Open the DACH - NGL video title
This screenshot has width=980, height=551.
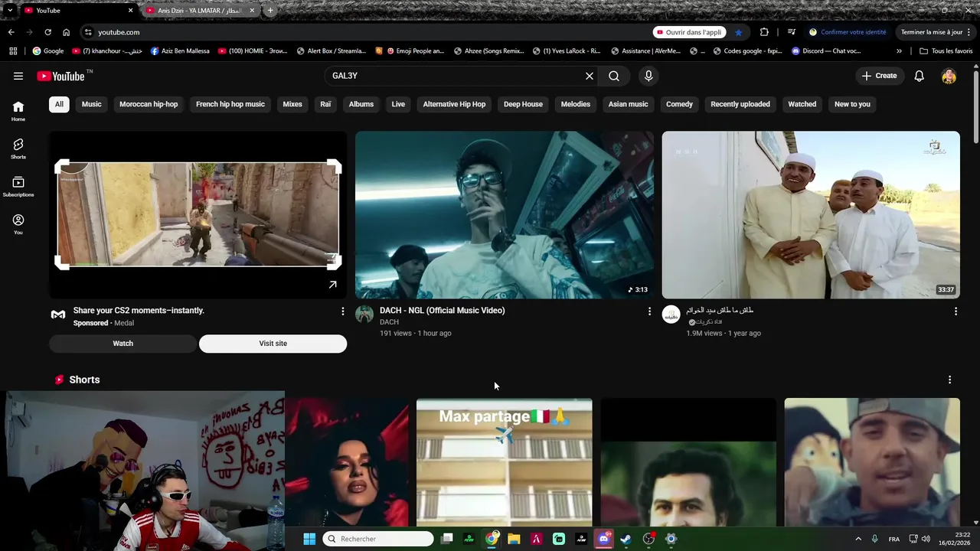pos(443,311)
